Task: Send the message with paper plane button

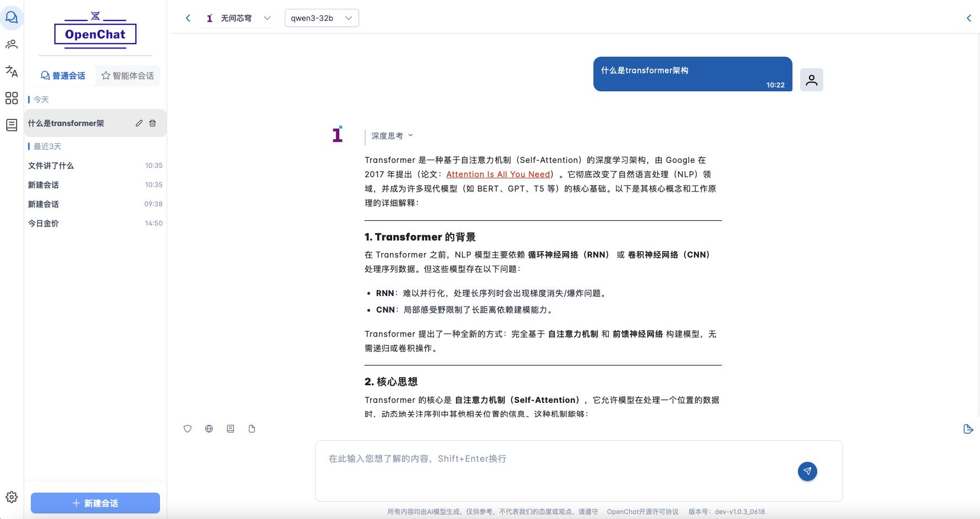Action: tap(807, 471)
